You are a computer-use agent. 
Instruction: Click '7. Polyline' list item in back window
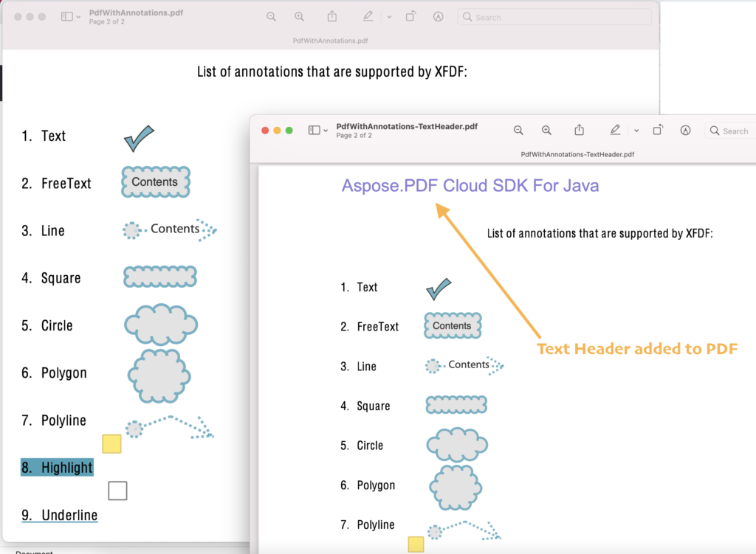point(53,420)
